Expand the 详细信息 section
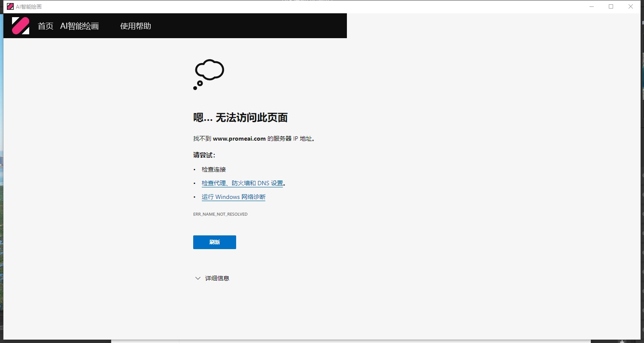 [212, 278]
